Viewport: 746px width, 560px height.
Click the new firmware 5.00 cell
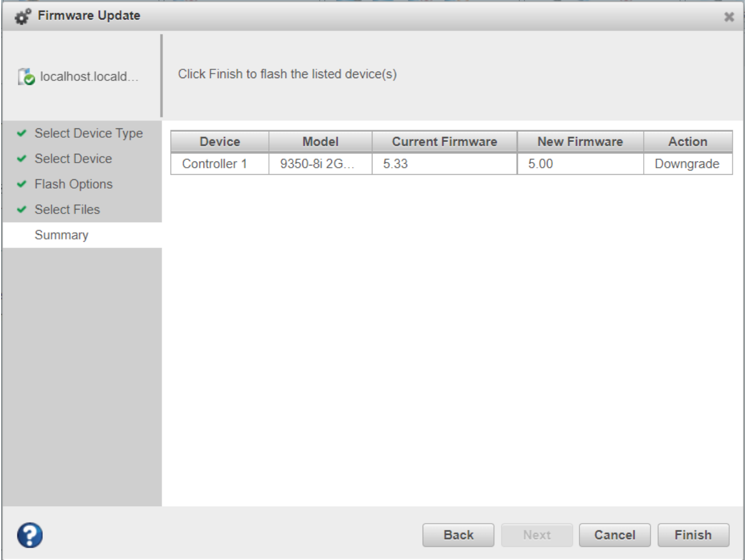(x=580, y=164)
